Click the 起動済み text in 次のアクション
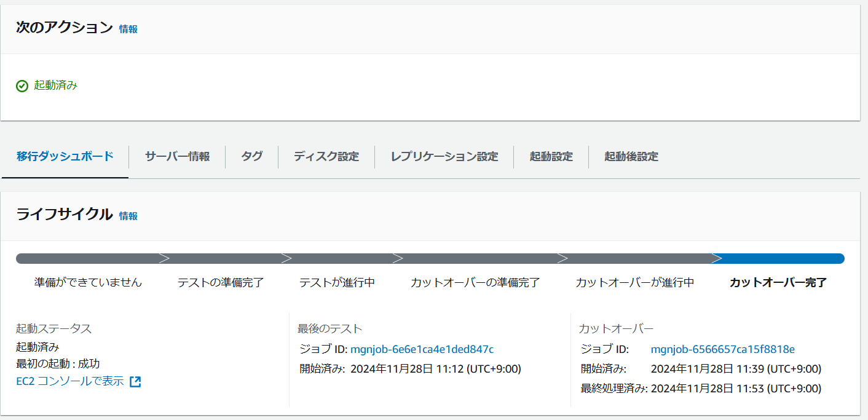The image size is (868, 420). pyautogui.click(x=56, y=85)
